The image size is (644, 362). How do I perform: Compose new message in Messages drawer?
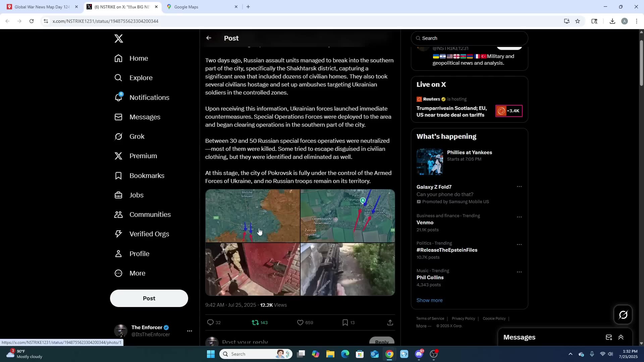[609, 338]
